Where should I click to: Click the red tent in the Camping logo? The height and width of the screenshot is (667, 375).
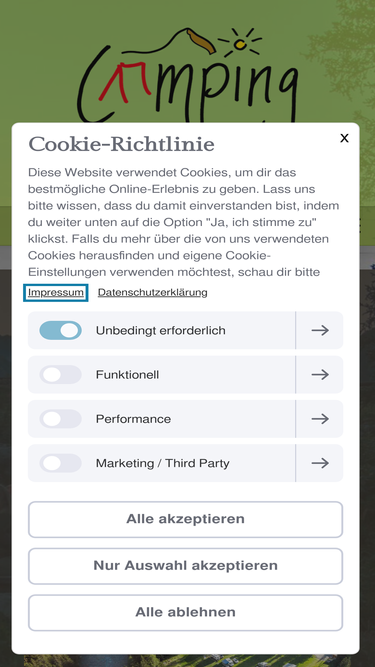(125, 82)
